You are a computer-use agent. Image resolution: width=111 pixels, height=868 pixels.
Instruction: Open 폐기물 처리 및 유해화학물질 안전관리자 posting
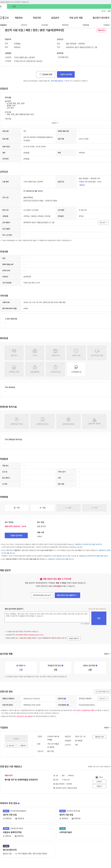pyautogui.click(x=21, y=780)
